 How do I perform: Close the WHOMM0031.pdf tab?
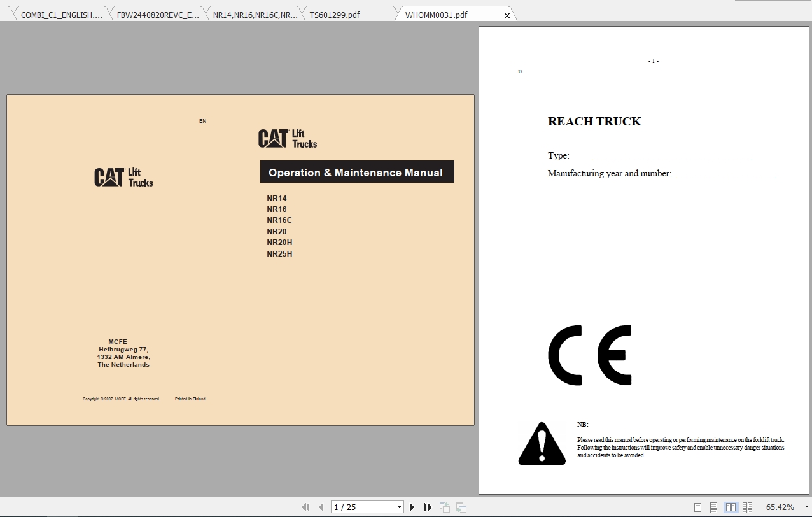(507, 15)
